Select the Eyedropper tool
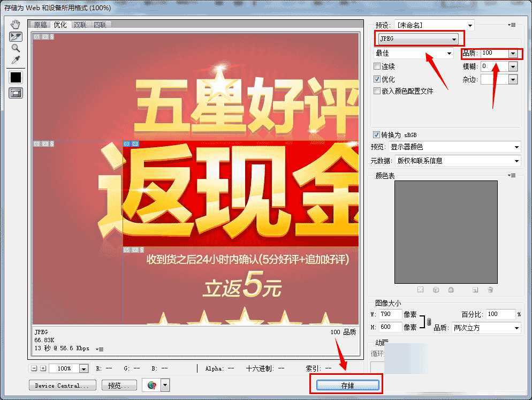Image resolution: width=532 pixels, height=400 pixels. click(16, 60)
